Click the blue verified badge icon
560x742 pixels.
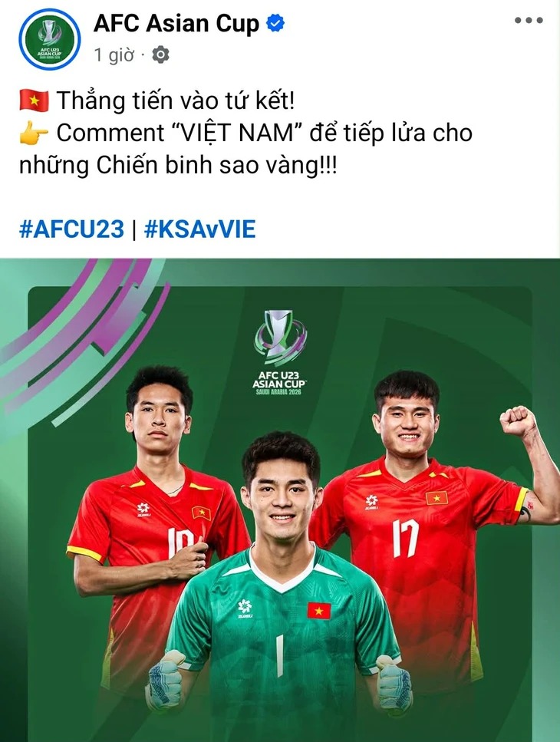click(275, 23)
